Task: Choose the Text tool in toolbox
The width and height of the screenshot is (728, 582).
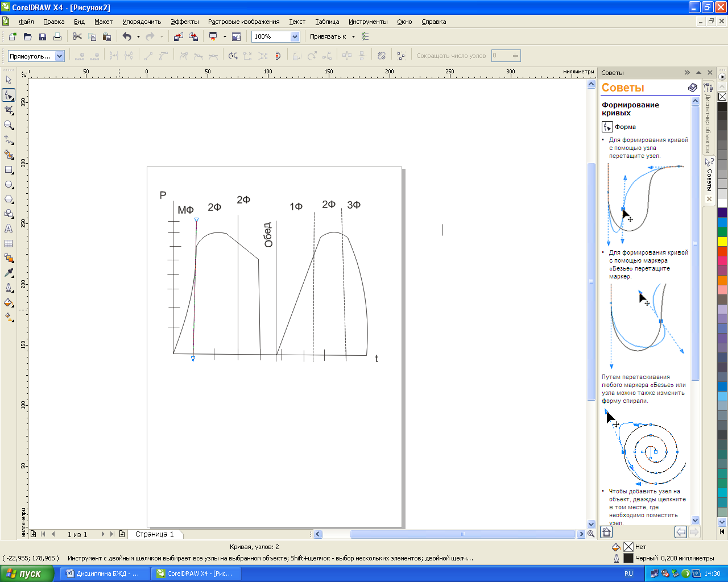Action: (x=9, y=228)
